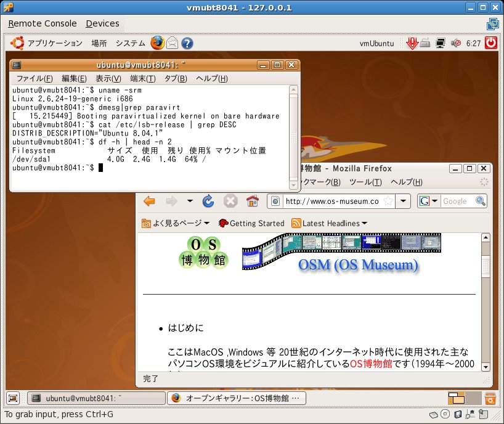Open the URL bar history dropdown

click(403, 202)
